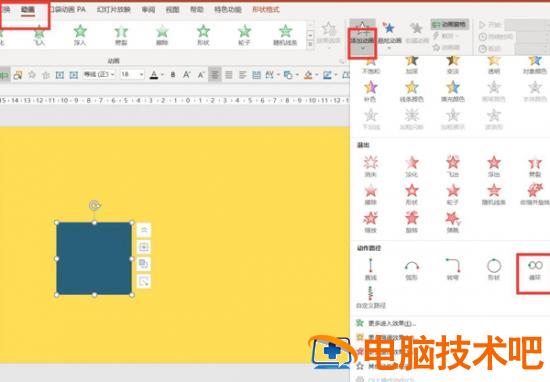Pick the 缩放 (Zoom) exit effect

371,222
